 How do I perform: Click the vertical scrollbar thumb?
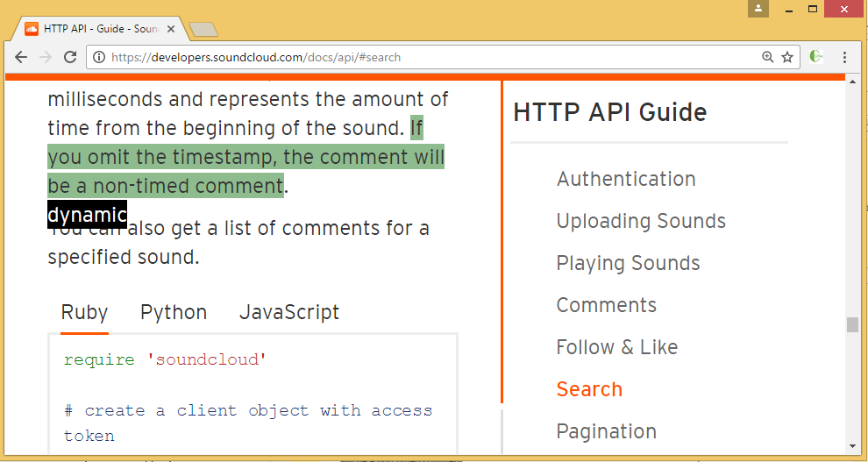point(852,324)
